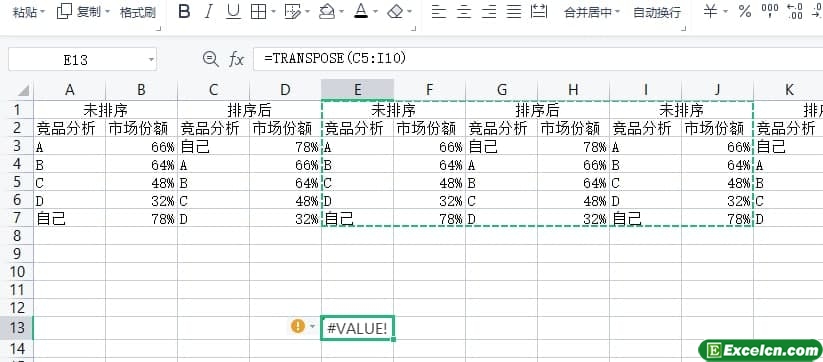
Task: Open the copy options dropdown arrow
Action: (x=108, y=12)
